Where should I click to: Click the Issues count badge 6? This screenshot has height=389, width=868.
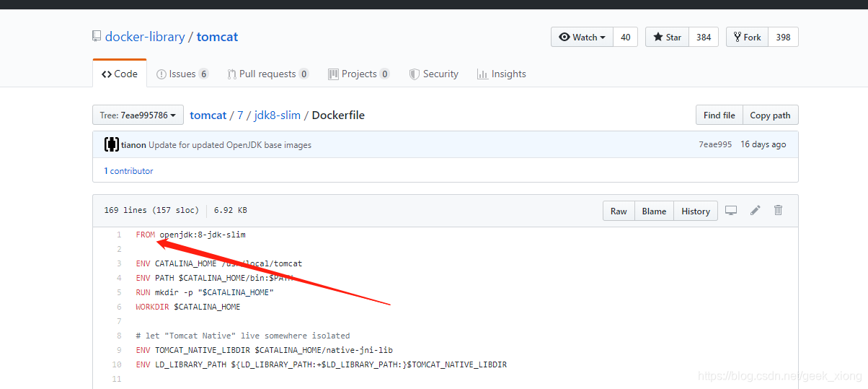(203, 74)
